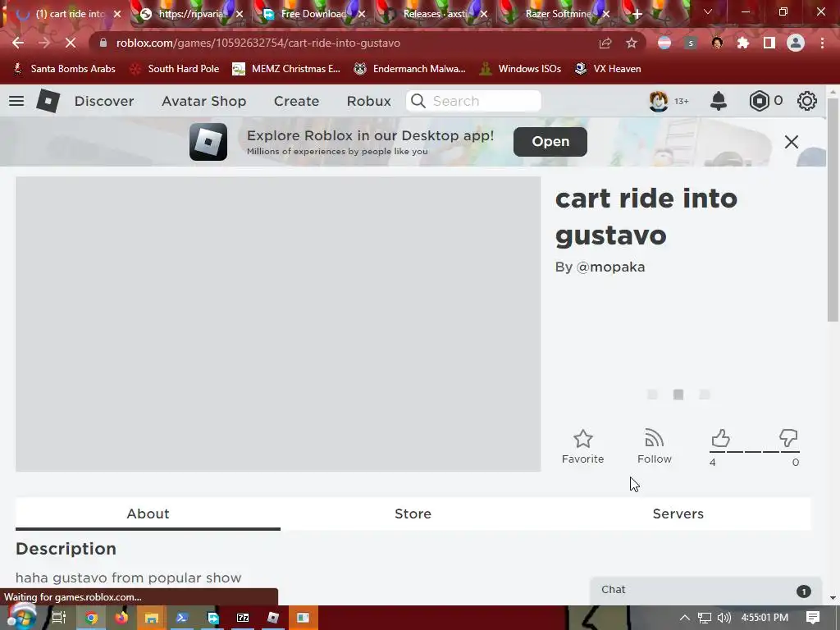Click the address bar URL
The width and height of the screenshot is (840, 630).
click(258, 43)
